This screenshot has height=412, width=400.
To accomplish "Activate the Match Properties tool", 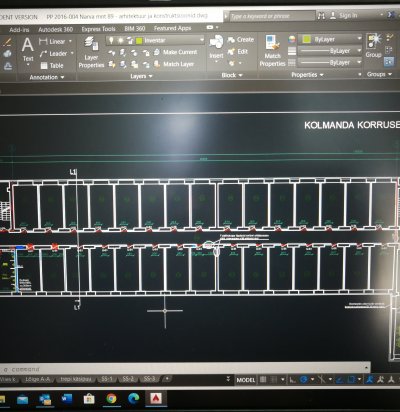I will 273,51.
